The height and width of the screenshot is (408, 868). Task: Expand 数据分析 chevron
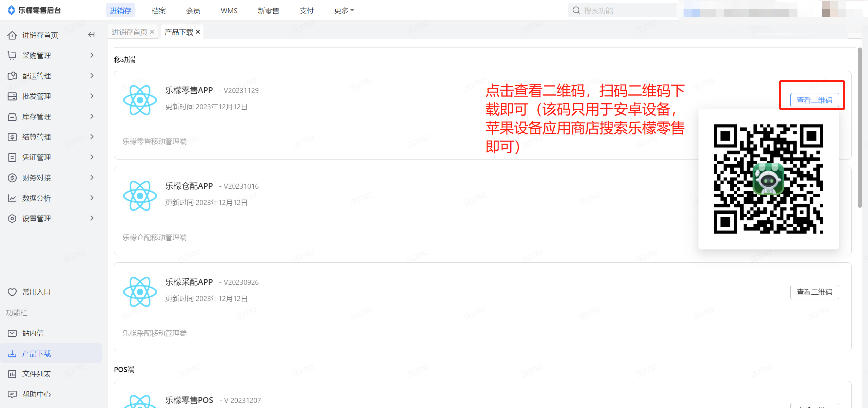click(x=92, y=198)
